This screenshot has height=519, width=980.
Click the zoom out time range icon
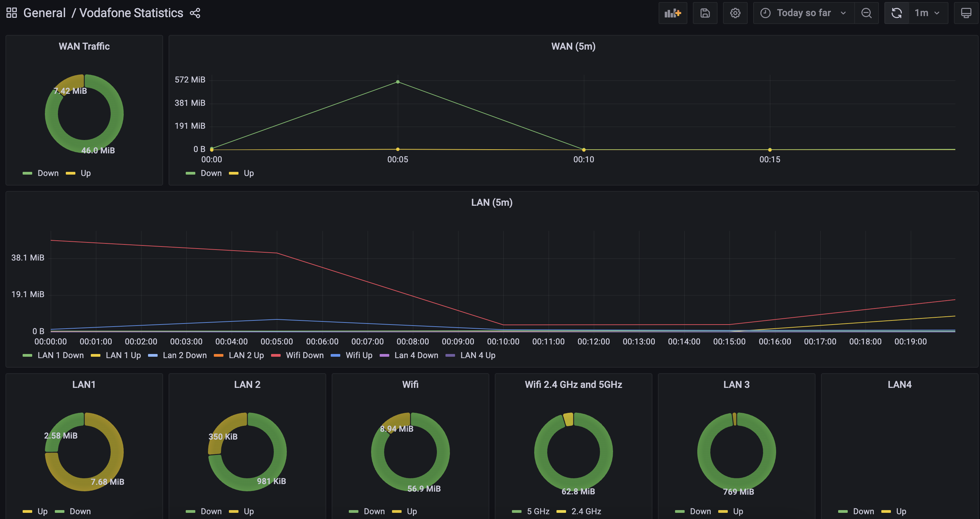(866, 13)
